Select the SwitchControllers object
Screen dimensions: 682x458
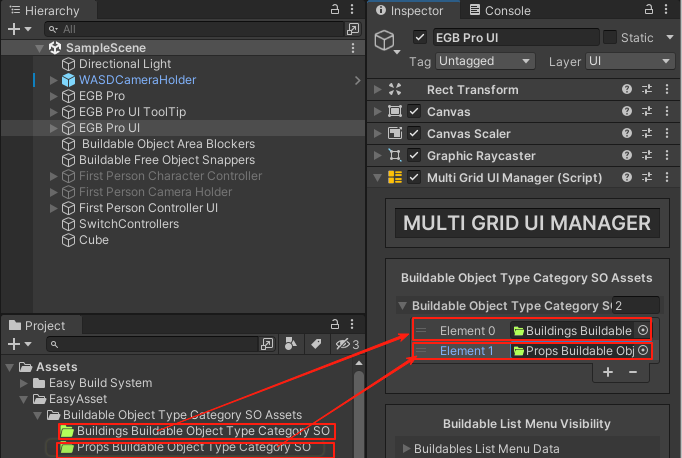(x=129, y=224)
